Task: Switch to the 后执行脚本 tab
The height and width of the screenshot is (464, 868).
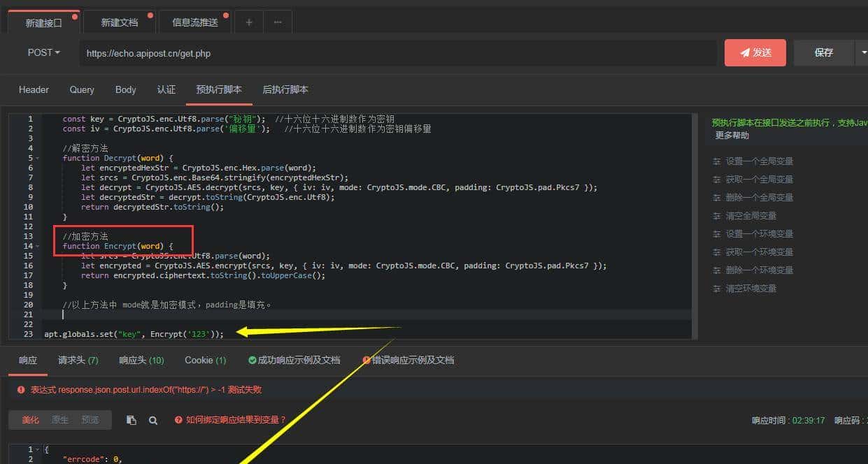Action: [x=285, y=89]
